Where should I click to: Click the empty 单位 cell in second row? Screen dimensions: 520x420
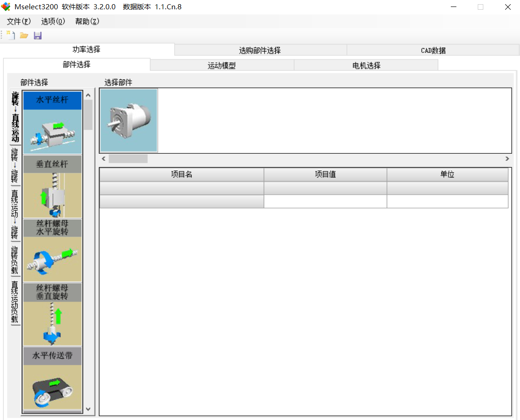[448, 201]
